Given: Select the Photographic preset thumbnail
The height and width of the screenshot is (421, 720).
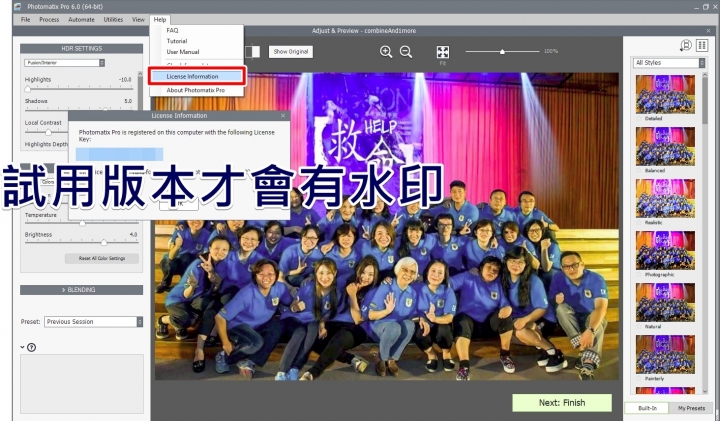Looking at the screenshot, I should 665,250.
